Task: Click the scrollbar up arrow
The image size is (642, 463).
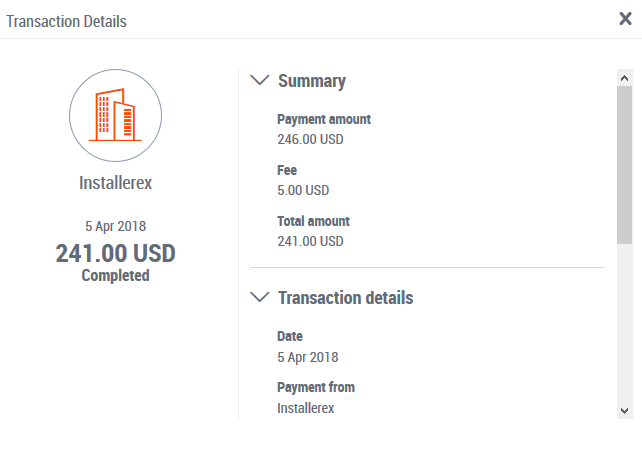Action: click(x=624, y=78)
